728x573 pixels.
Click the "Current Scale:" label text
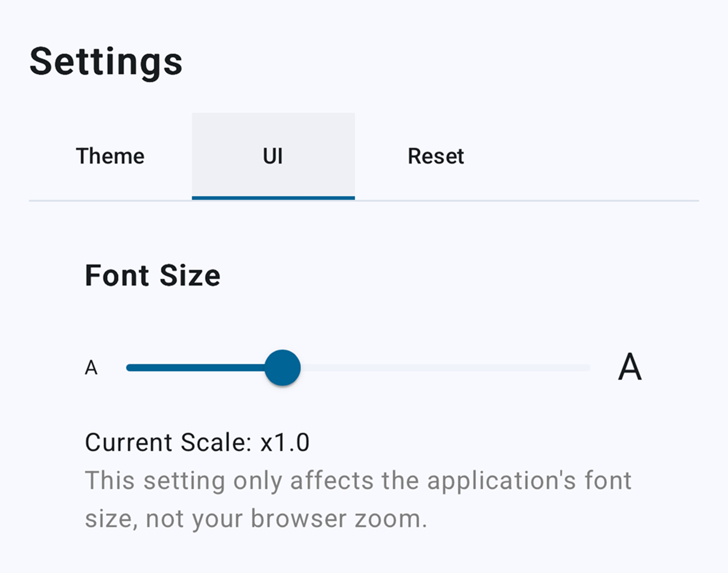pos(168,443)
